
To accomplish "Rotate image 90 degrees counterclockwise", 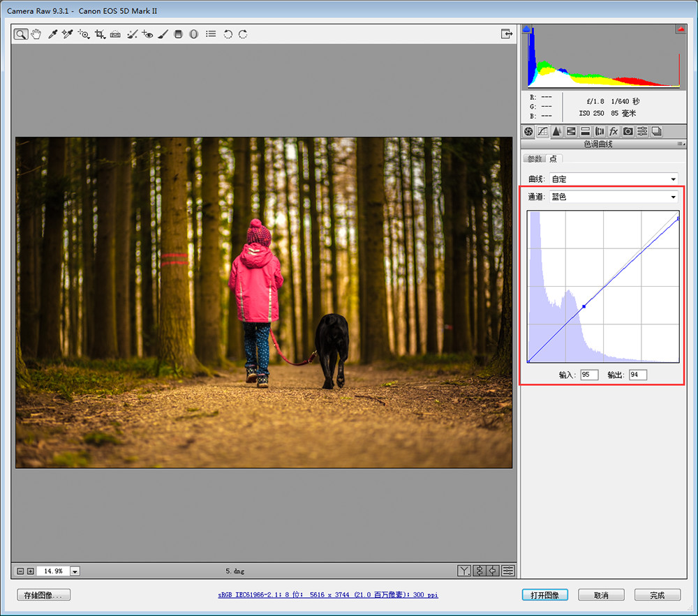I will [x=228, y=34].
